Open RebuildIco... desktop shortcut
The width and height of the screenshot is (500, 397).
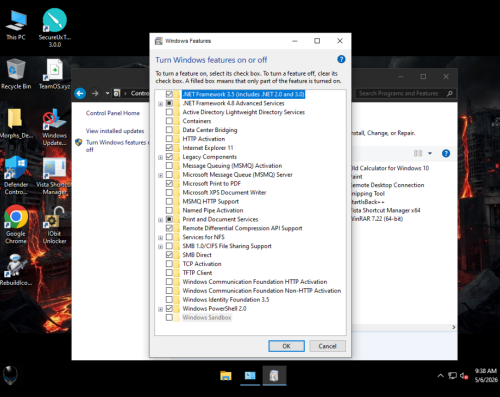pos(16,270)
